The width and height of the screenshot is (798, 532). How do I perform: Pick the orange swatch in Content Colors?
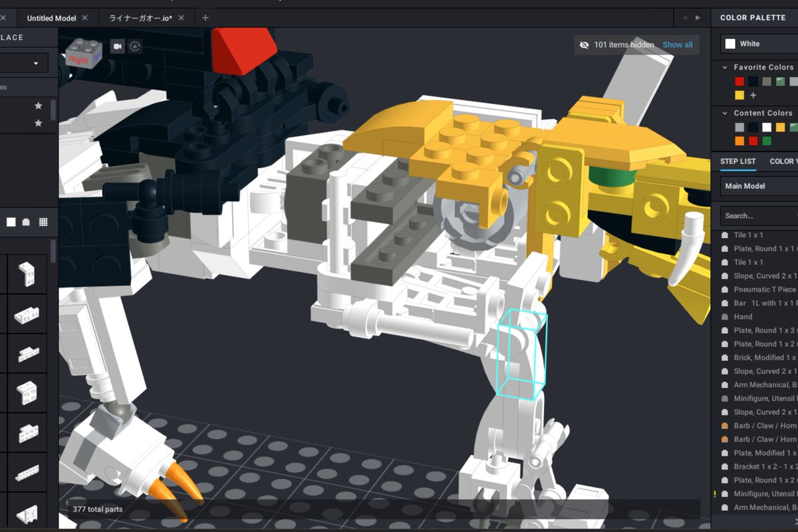[739, 141]
